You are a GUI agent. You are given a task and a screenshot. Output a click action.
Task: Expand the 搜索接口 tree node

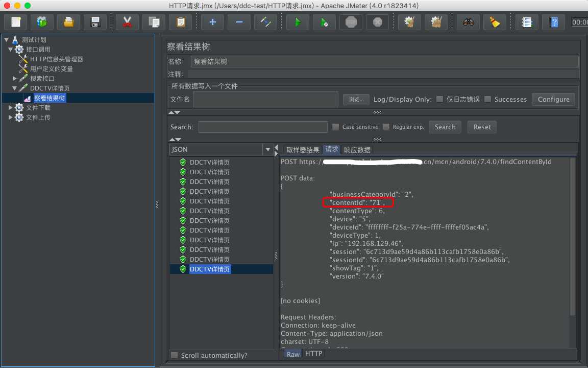click(x=15, y=79)
